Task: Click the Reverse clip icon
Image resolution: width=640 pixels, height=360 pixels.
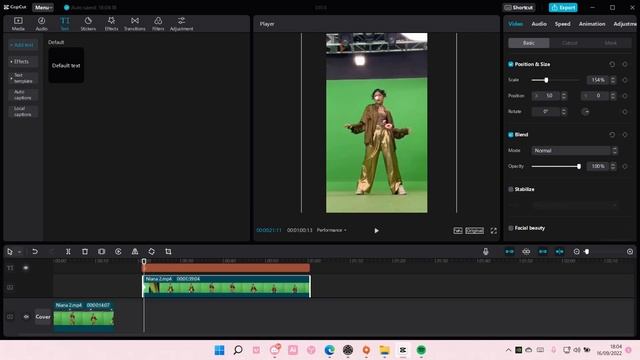Action: coord(118,251)
